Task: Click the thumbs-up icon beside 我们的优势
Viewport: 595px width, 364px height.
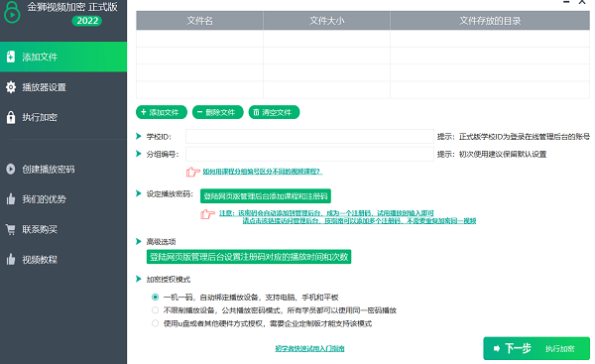Action: (x=11, y=199)
